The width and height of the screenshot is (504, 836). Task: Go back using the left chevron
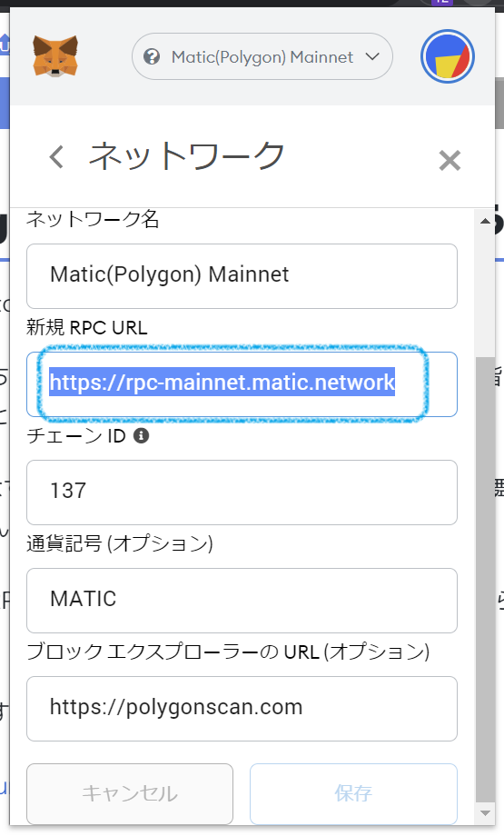click(56, 156)
